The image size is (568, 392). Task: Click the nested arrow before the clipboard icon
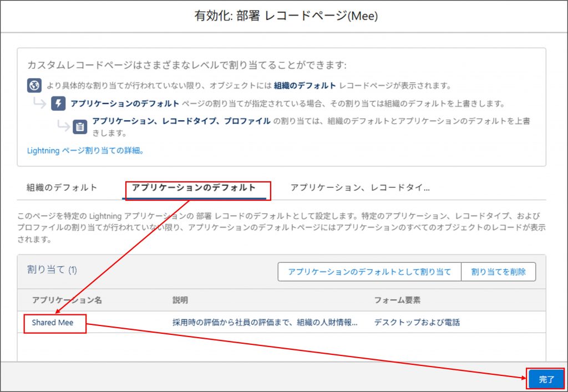pos(63,127)
